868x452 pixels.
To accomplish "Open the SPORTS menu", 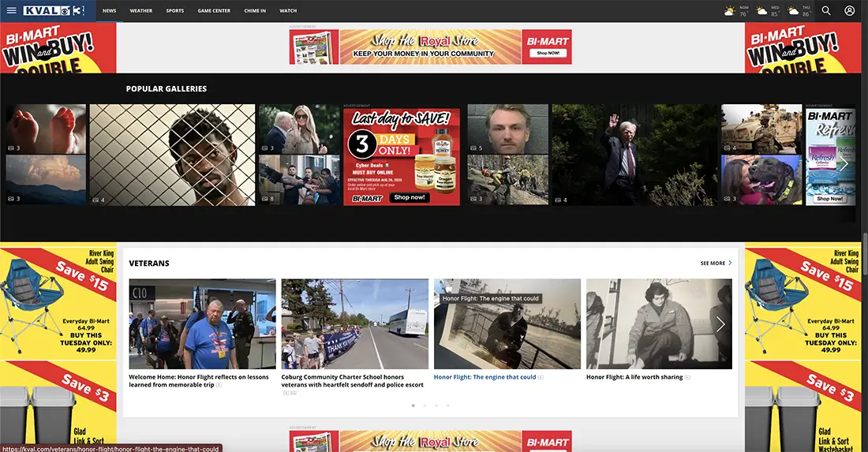I will pyautogui.click(x=175, y=10).
